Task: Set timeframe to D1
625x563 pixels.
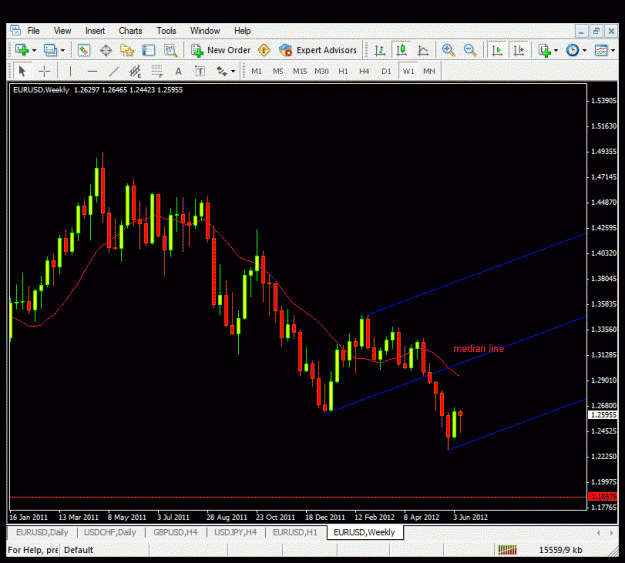Action: (x=386, y=71)
